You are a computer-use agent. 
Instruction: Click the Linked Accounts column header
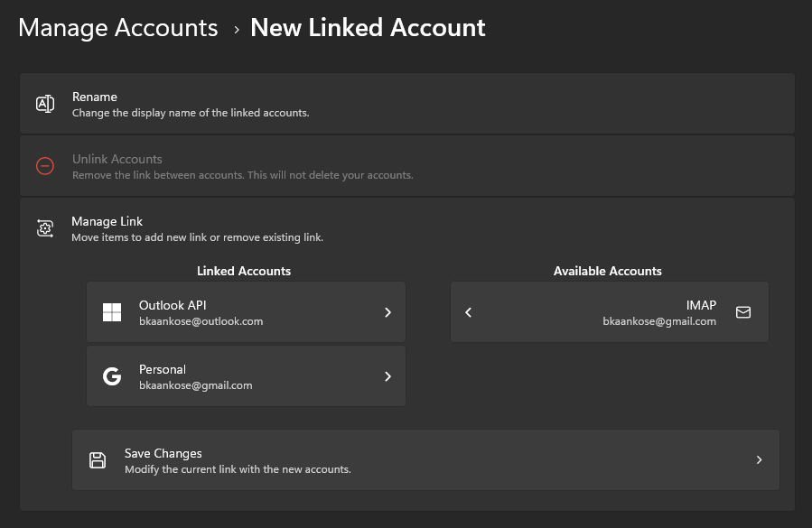point(243,271)
